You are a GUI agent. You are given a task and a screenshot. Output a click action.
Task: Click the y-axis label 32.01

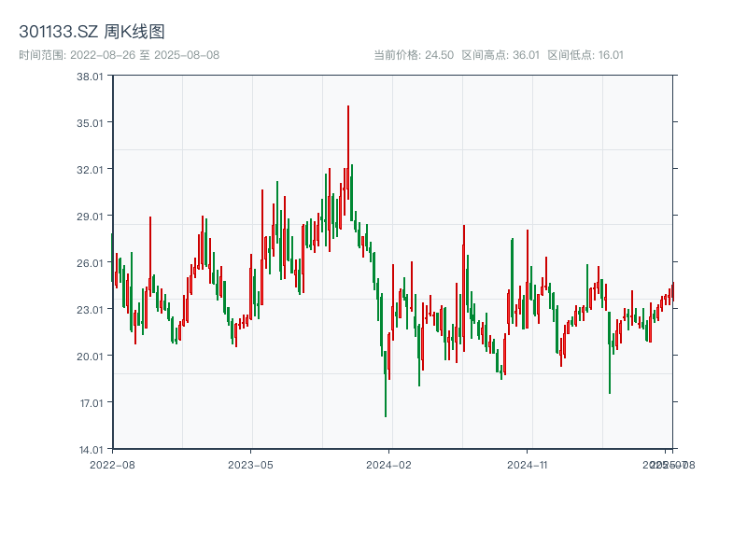coord(90,170)
